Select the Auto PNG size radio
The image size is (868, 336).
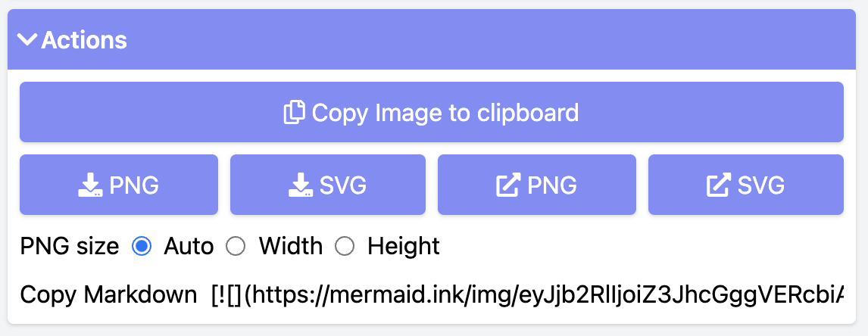pos(142,247)
